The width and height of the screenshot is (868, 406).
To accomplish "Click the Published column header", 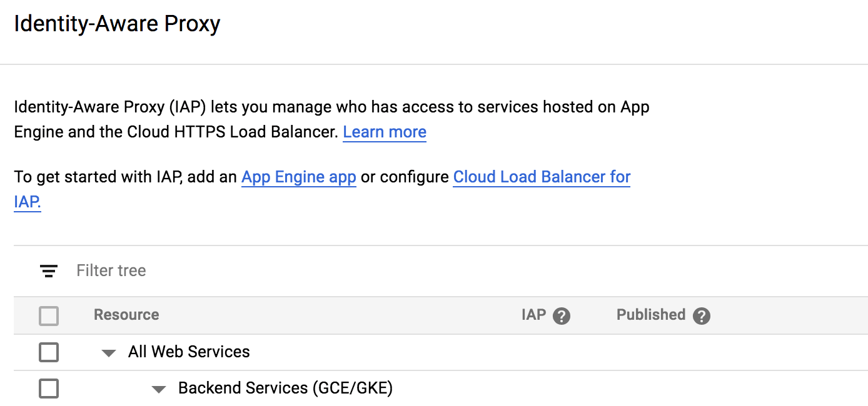I will click(x=650, y=315).
